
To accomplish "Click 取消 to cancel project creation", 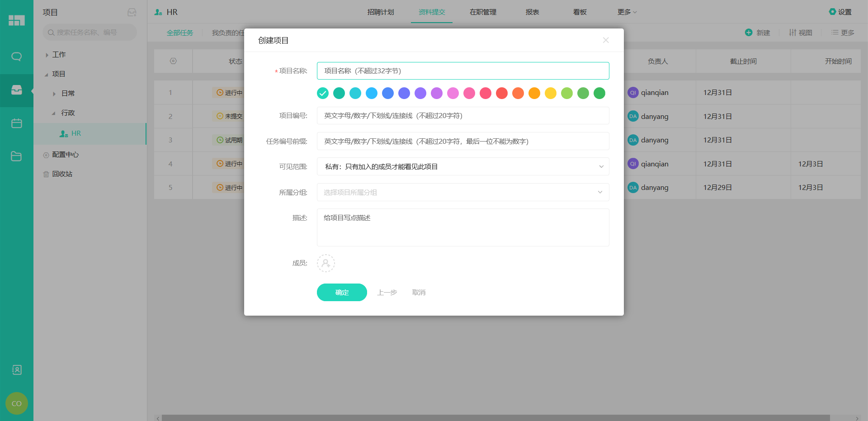I will pyautogui.click(x=419, y=293).
